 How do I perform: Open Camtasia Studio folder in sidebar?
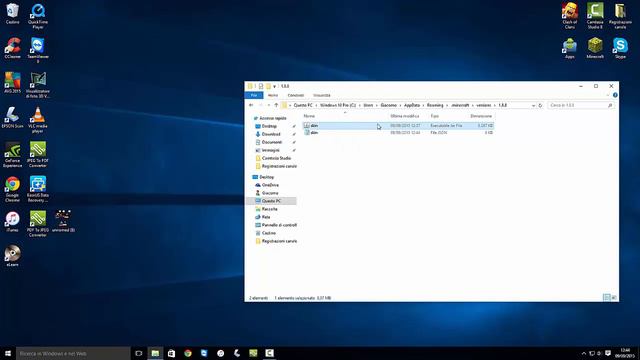coord(276,158)
